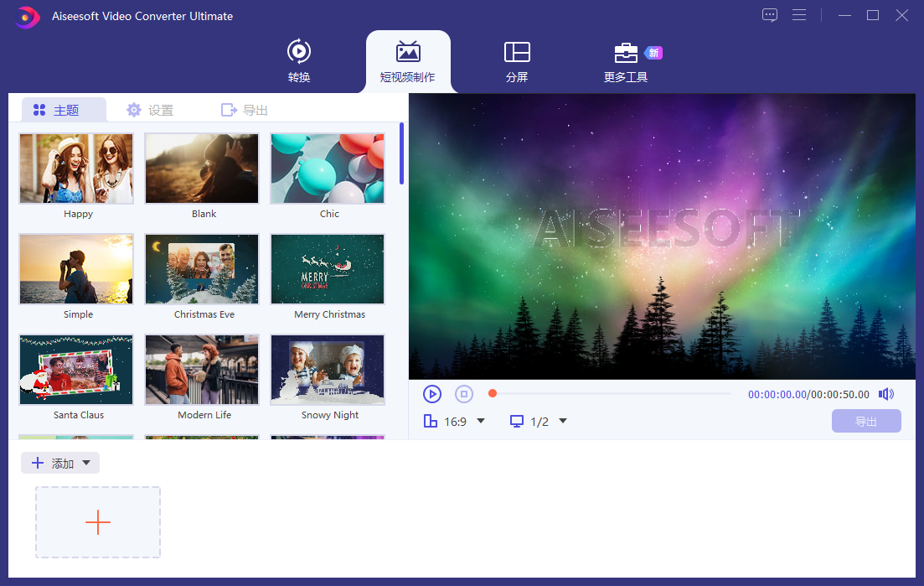Switch to the 设置 settings sub-tab
Viewport: 924px width, 586px height.
pyautogui.click(x=150, y=111)
